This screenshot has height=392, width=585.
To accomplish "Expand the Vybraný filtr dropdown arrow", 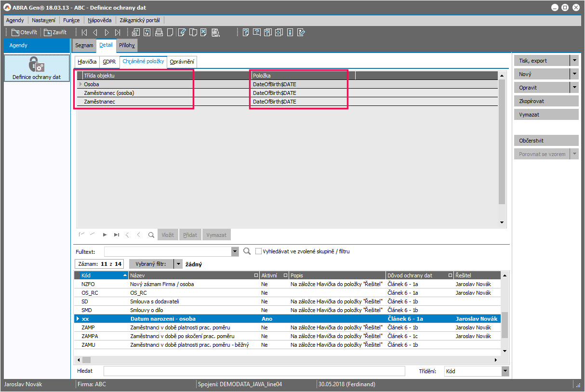I will pyautogui.click(x=178, y=264).
